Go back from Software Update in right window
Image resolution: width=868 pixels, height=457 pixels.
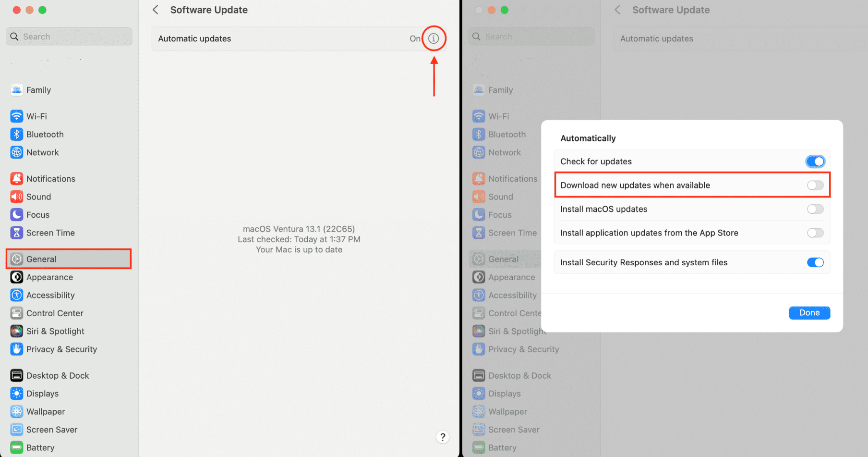pyautogui.click(x=617, y=10)
